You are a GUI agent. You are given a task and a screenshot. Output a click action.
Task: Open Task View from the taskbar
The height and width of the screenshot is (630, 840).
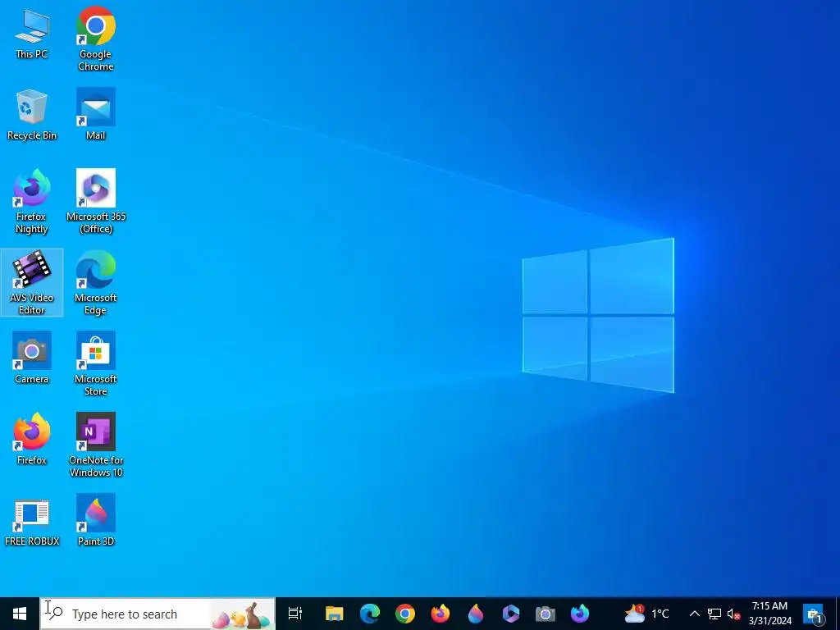click(294, 614)
